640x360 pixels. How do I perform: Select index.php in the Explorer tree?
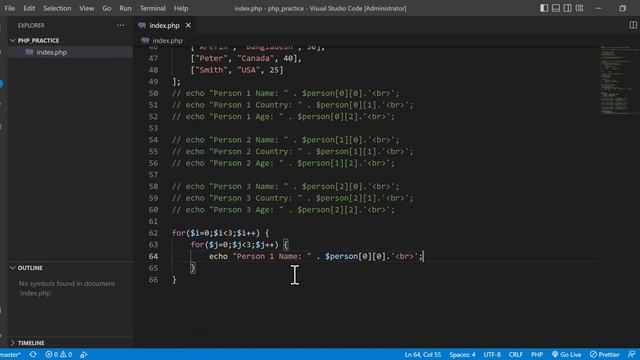pos(51,52)
